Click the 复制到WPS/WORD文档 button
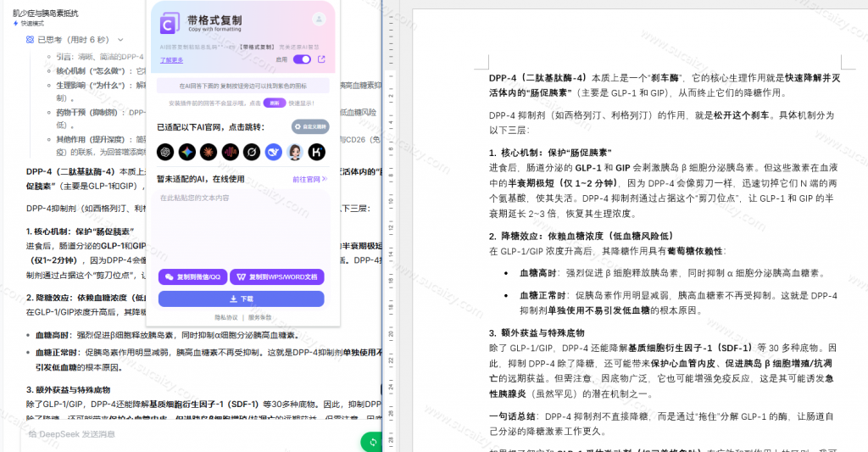 (x=277, y=277)
